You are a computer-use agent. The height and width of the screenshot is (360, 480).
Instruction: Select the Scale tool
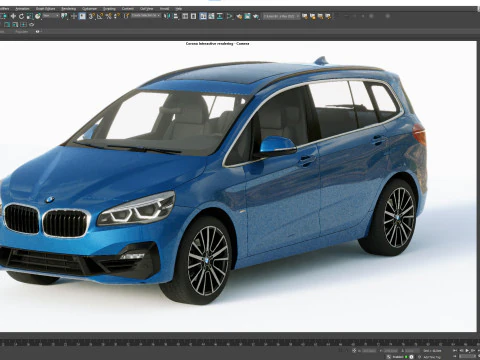pos(29,16)
